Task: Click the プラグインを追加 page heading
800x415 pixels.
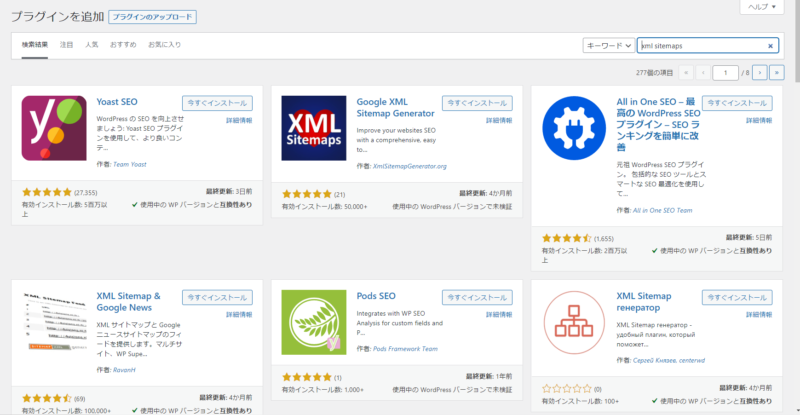Action: pos(58,17)
